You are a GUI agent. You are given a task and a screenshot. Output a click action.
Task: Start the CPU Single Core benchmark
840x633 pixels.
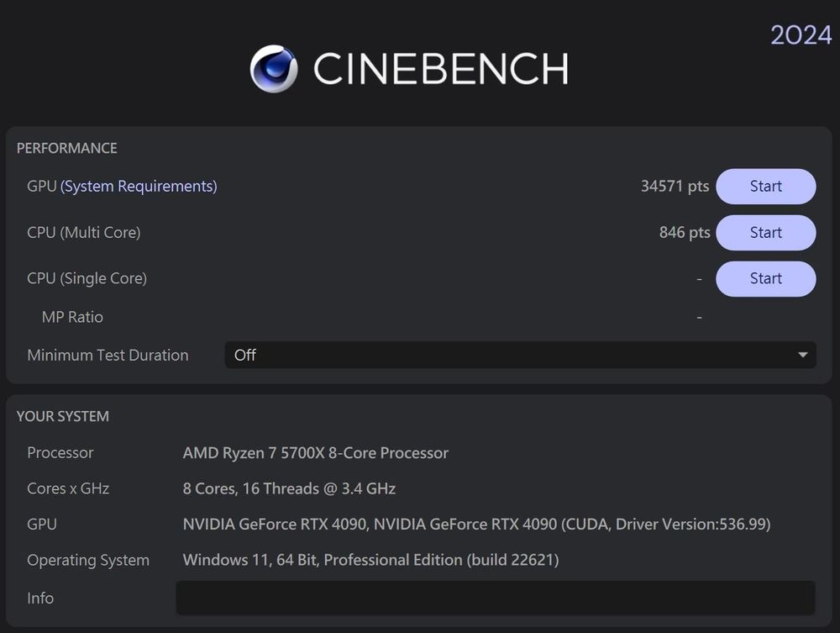click(x=765, y=278)
